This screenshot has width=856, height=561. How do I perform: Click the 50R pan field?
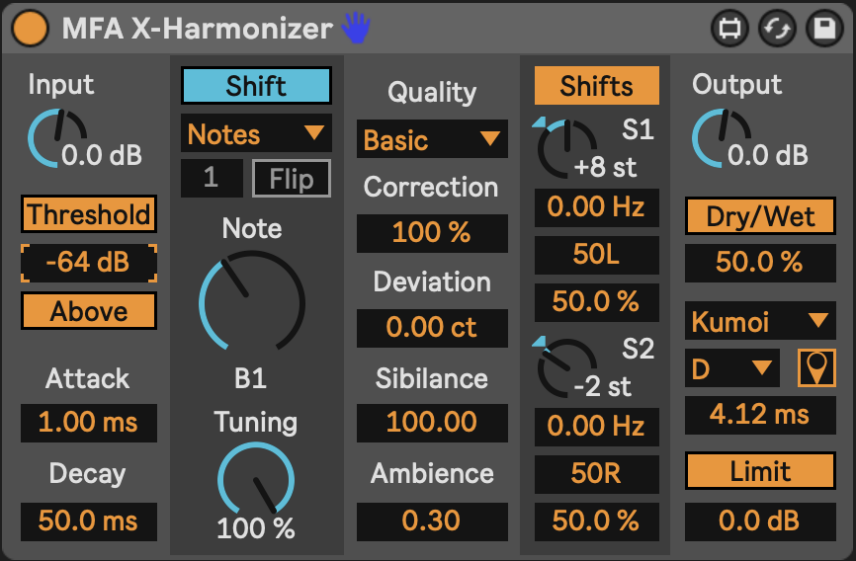pyautogui.click(x=597, y=474)
